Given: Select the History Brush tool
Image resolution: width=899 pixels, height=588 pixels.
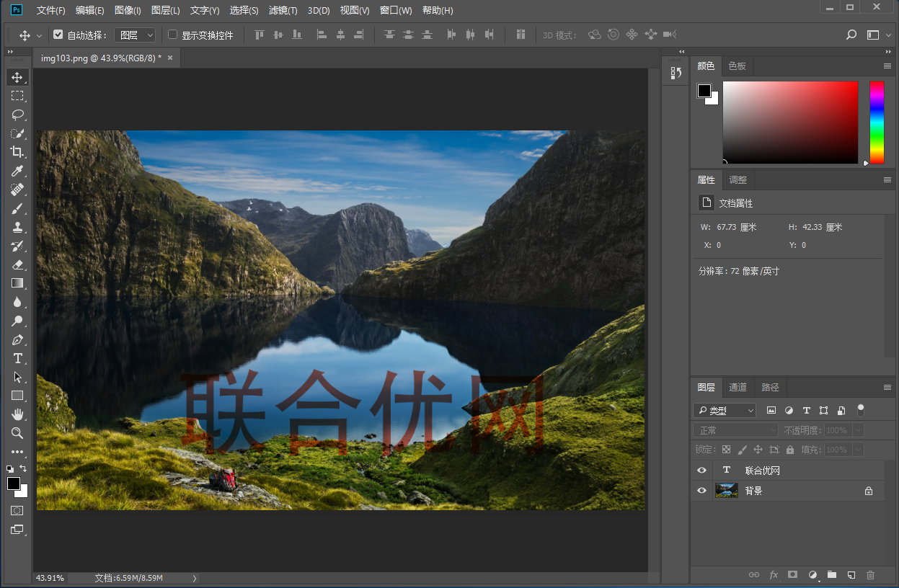Looking at the screenshot, I should (17, 246).
